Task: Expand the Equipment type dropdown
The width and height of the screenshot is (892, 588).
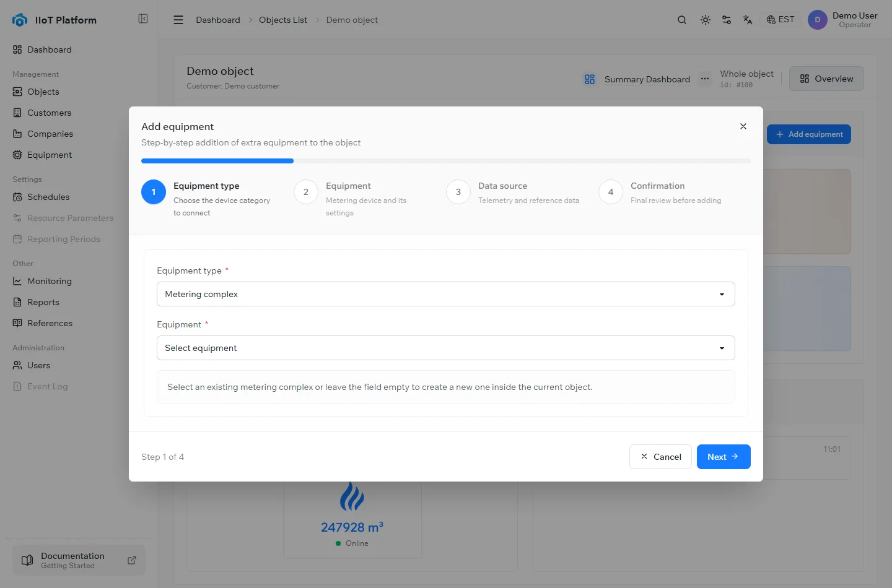Action: 446,294
